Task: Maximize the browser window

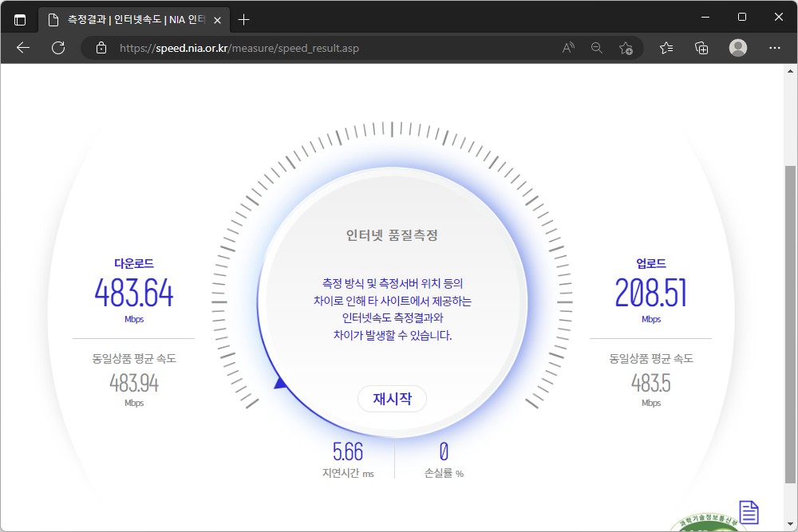Action: coord(742,17)
